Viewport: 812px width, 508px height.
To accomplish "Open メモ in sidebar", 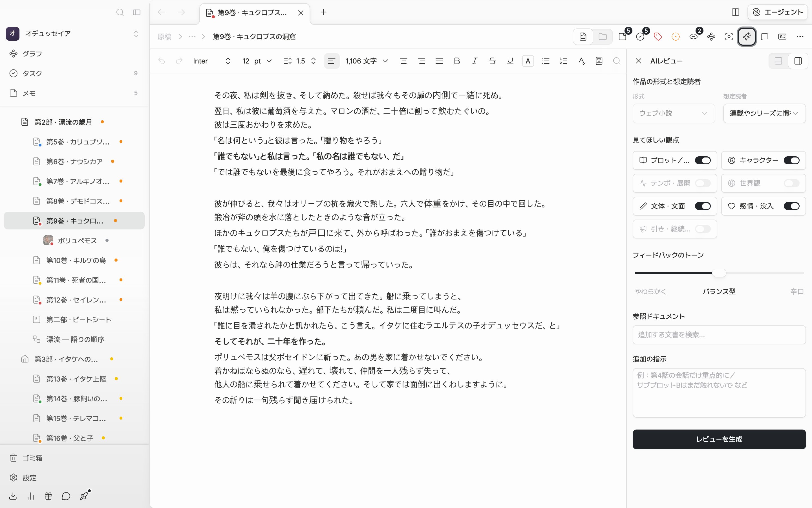I will 74,93.
